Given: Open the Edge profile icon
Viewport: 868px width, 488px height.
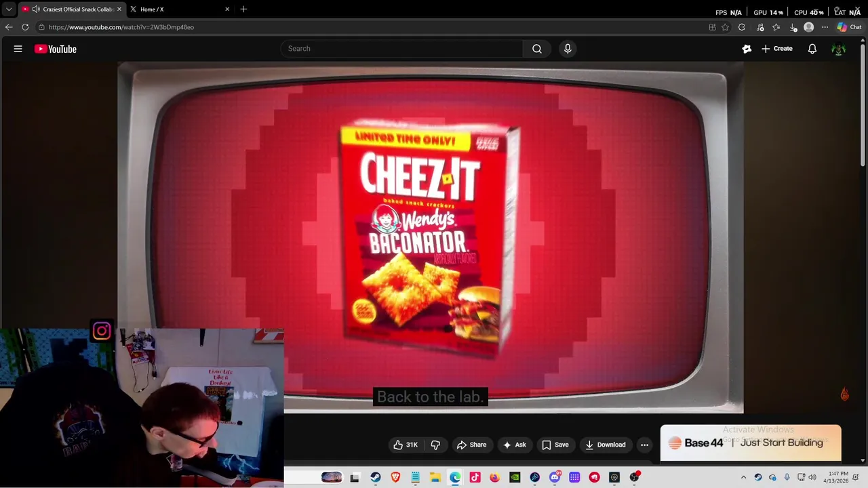Looking at the screenshot, I should click(x=808, y=27).
